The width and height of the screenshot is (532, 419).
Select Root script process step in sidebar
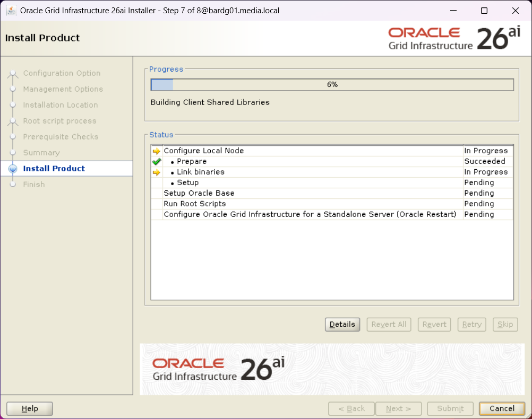tap(59, 121)
